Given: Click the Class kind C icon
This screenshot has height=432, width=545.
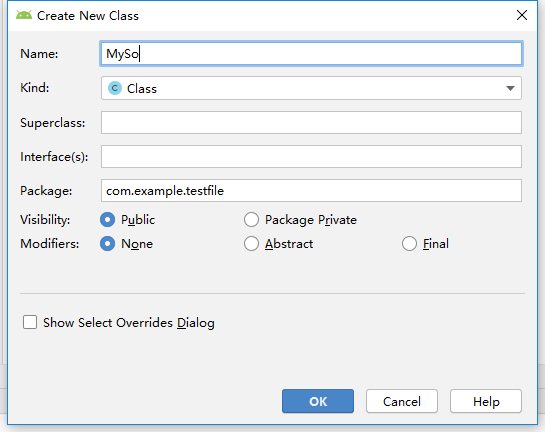Looking at the screenshot, I should [115, 88].
